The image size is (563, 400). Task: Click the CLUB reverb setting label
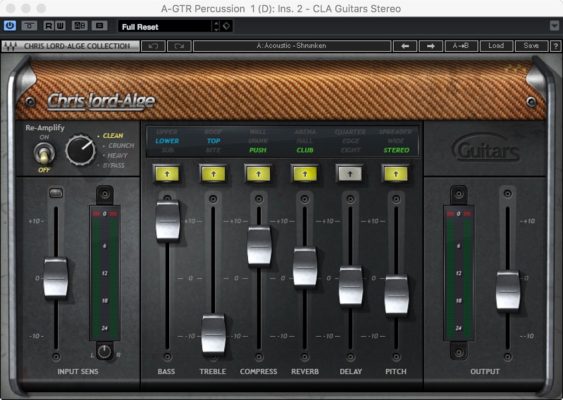click(305, 150)
